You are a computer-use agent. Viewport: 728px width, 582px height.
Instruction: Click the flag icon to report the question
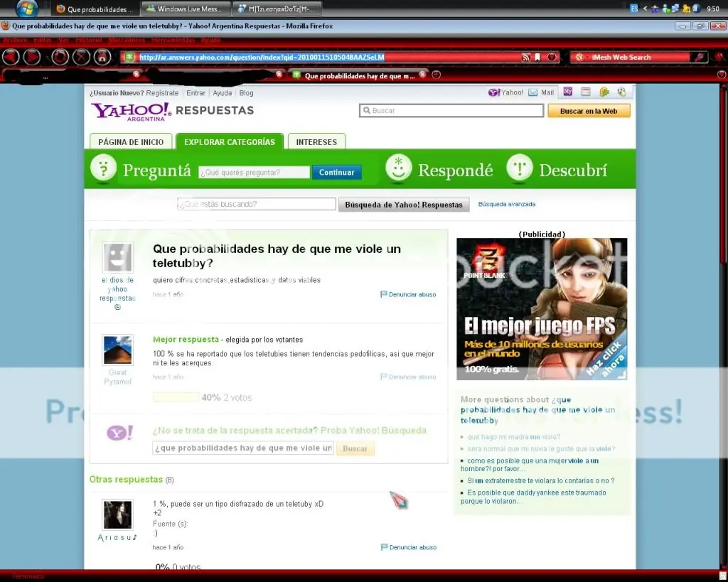tap(383, 294)
